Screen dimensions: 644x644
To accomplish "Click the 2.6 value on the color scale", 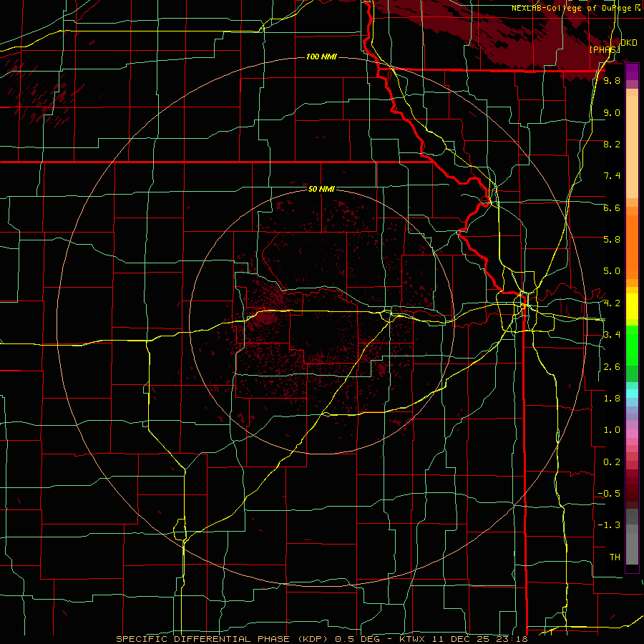I will coord(612,367).
